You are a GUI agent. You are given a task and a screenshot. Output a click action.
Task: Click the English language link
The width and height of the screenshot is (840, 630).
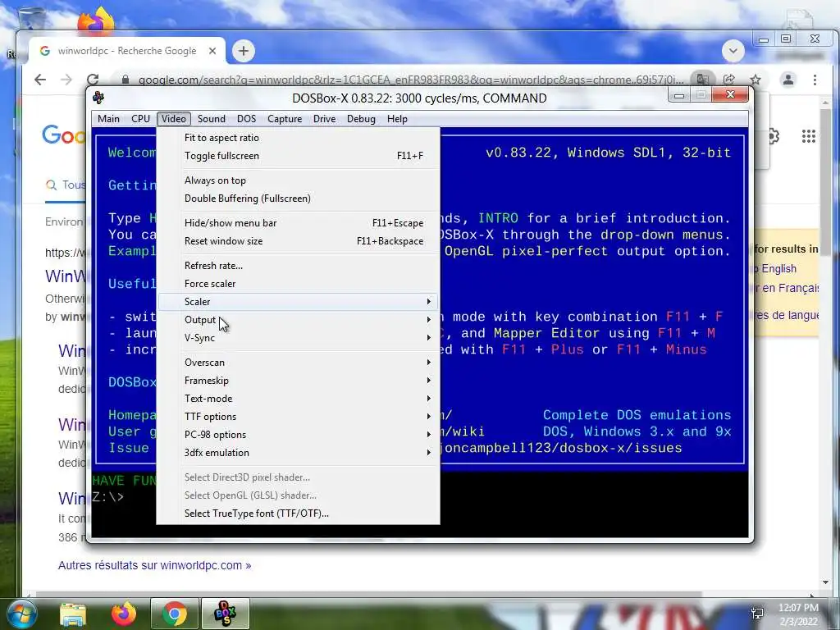[779, 268]
